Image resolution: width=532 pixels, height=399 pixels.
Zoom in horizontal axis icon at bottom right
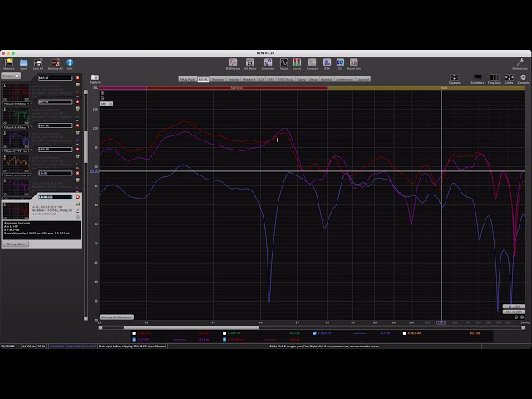(x=522, y=318)
